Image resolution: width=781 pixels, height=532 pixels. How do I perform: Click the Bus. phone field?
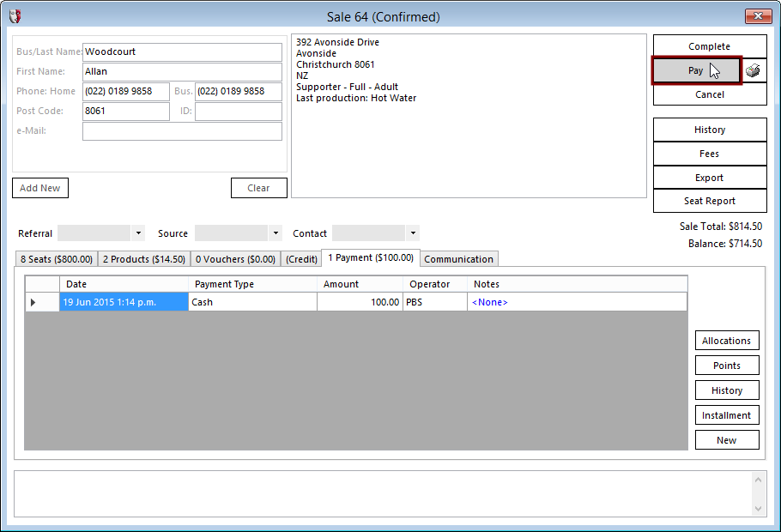click(x=238, y=91)
